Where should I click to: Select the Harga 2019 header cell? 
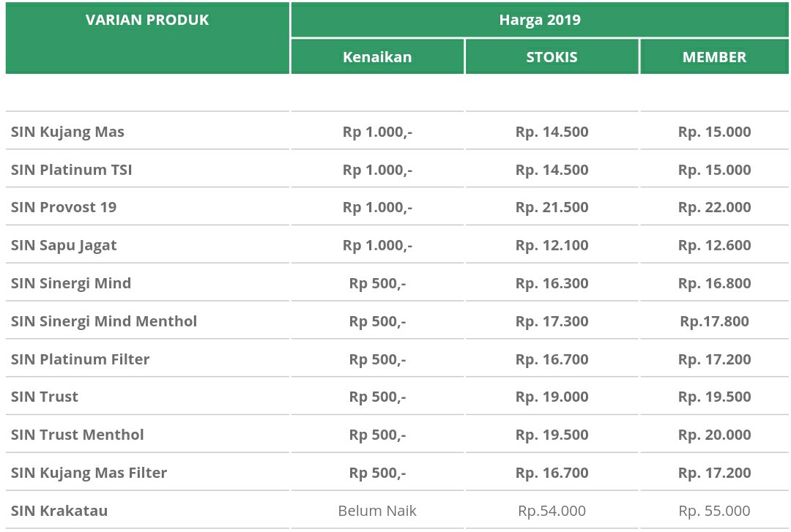540,20
